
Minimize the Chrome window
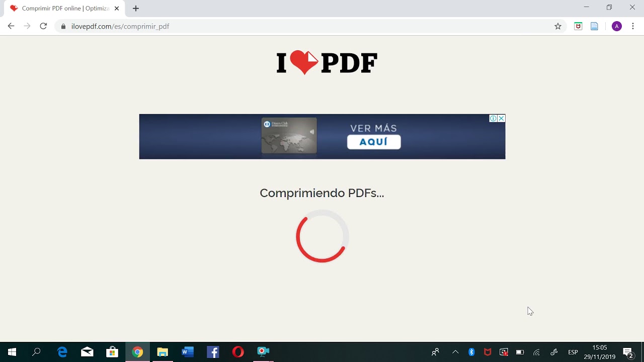(586, 8)
